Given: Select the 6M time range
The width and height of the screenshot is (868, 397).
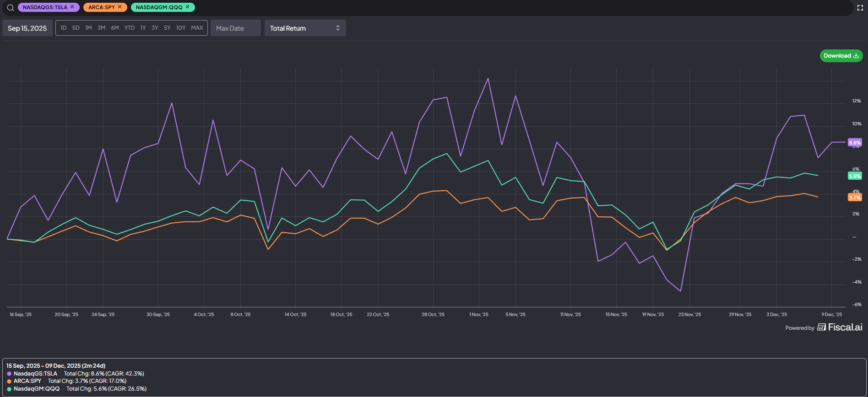Looking at the screenshot, I should click(x=115, y=28).
